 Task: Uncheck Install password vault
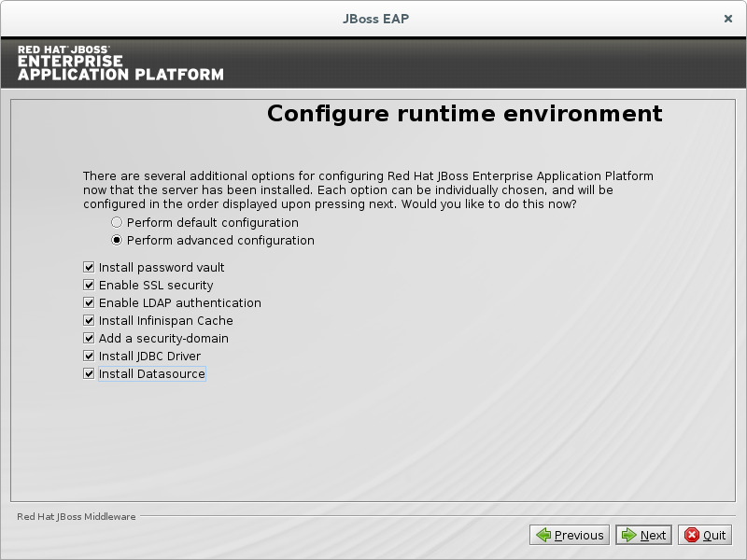pos(90,268)
